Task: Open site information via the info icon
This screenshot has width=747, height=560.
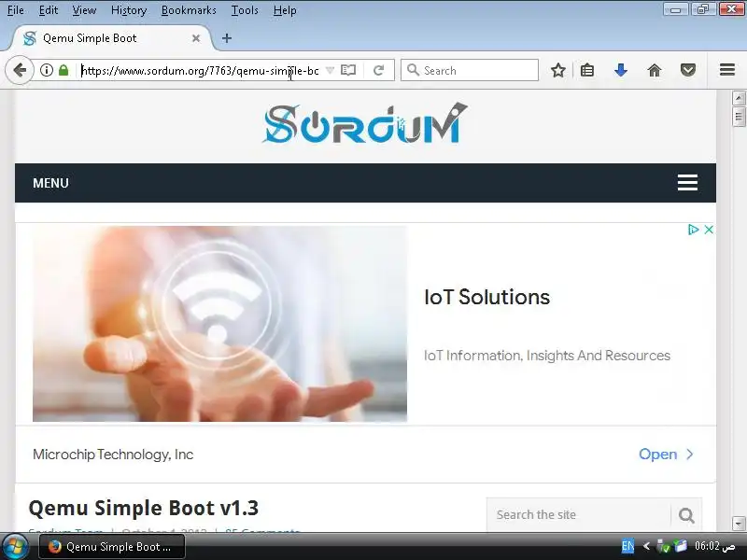Action: tap(46, 71)
